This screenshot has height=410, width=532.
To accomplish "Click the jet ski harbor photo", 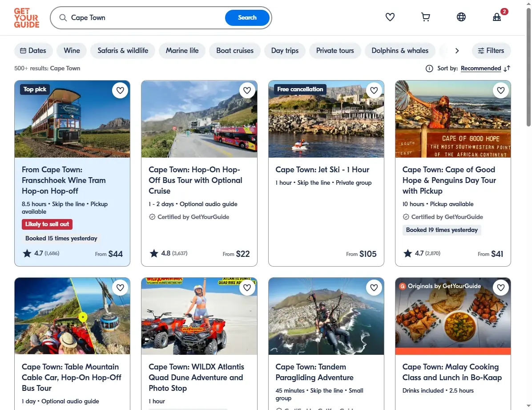I will 326,119.
